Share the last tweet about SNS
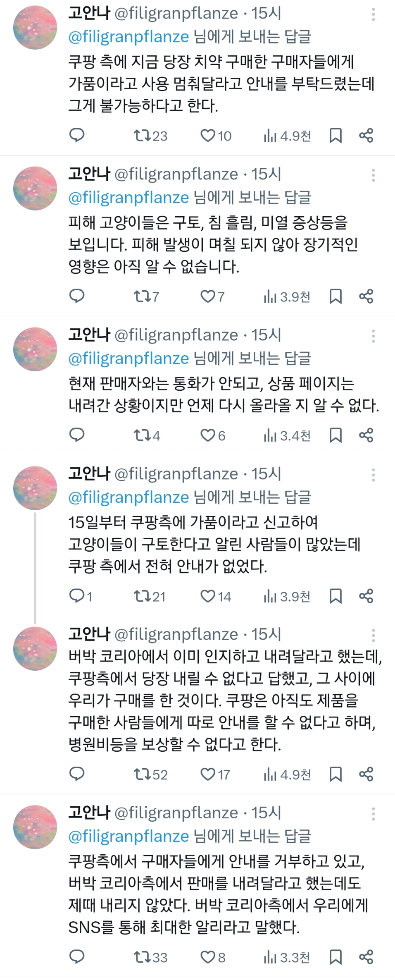Screen dimensions: 395x980 tap(366, 957)
